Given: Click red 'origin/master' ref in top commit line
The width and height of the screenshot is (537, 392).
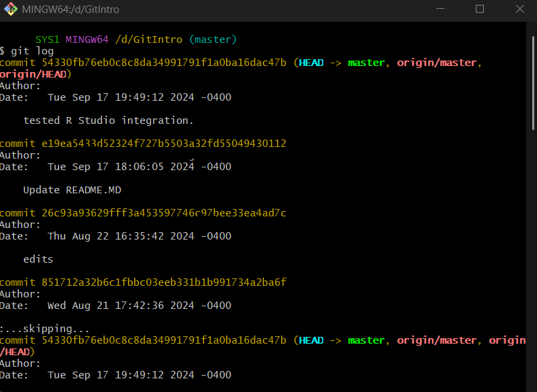Looking at the screenshot, I should [437, 63].
